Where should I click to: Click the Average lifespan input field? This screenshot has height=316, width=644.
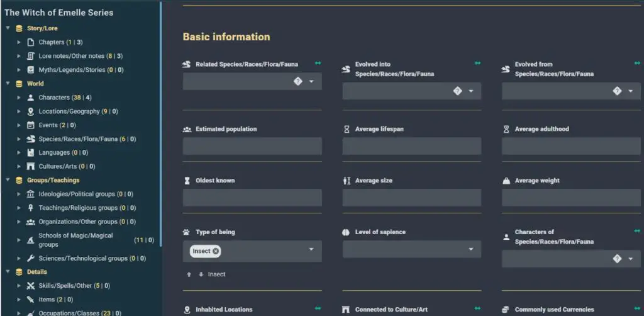(x=412, y=146)
